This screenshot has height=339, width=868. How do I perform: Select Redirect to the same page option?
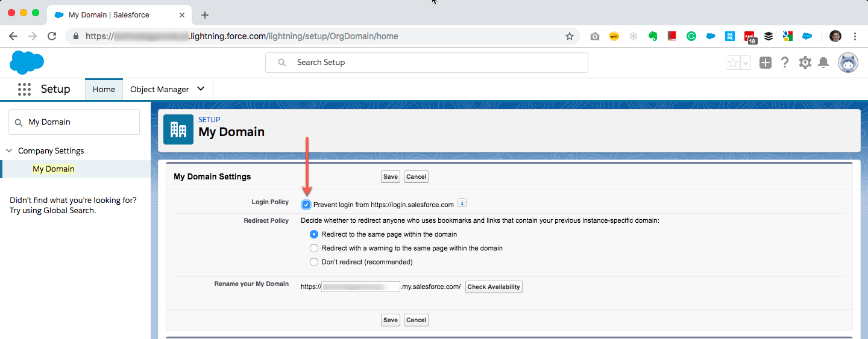pos(313,234)
